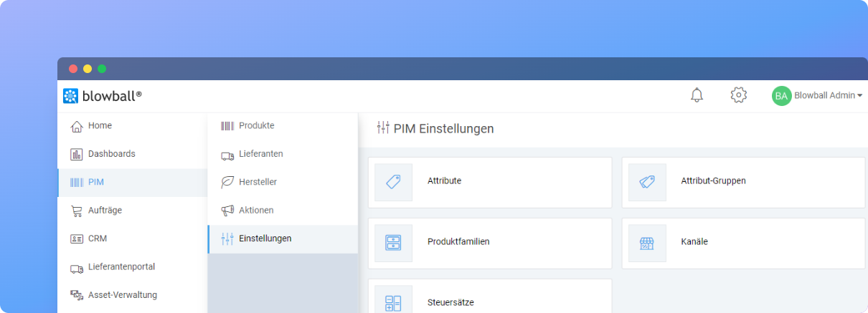
Task: Click the PIM Einstellungen sliders header icon
Action: click(383, 129)
